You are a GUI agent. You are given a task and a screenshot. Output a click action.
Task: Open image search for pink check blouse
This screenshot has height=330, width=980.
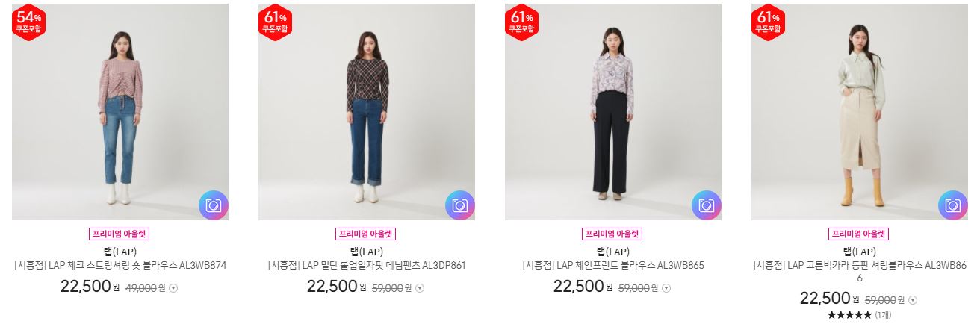click(x=213, y=205)
